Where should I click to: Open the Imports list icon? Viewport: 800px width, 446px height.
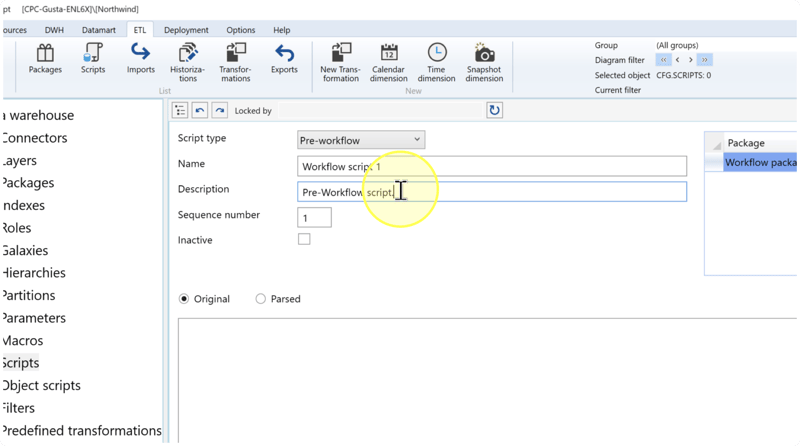pyautogui.click(x=141, y=59)
